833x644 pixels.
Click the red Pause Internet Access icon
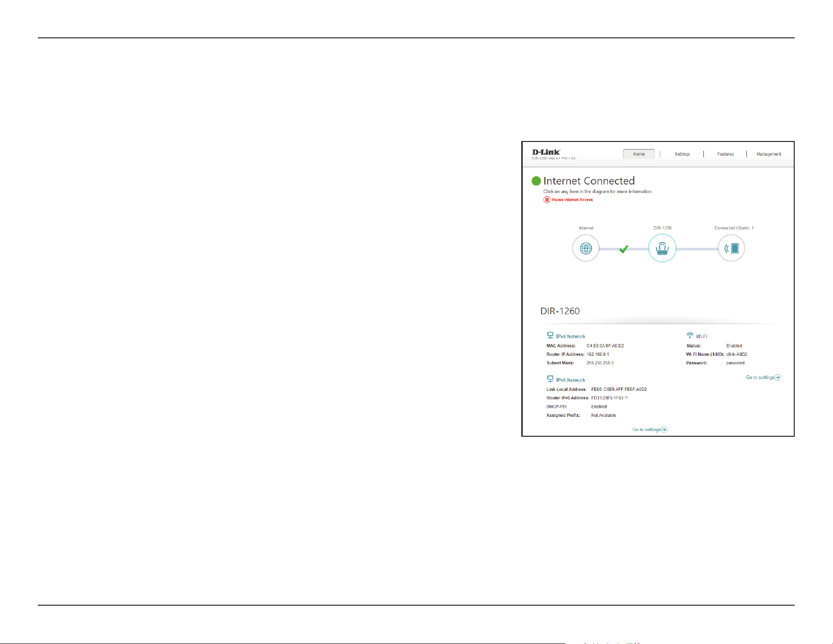point(547,200)
